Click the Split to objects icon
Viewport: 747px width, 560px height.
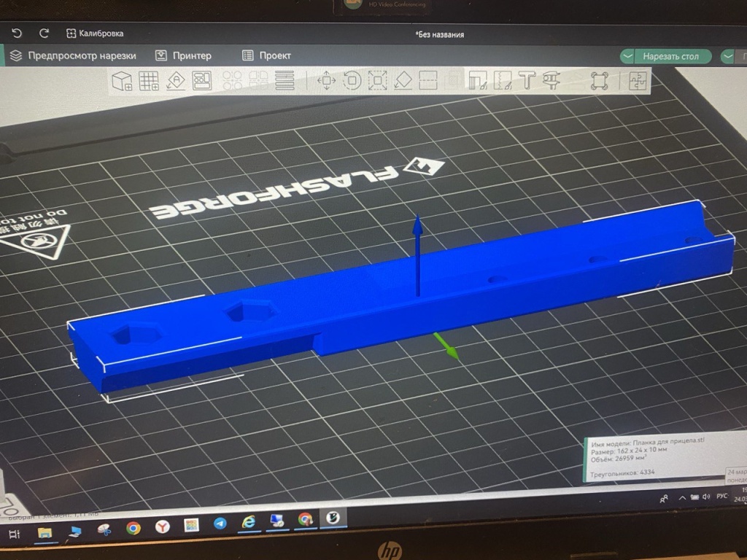233,80
